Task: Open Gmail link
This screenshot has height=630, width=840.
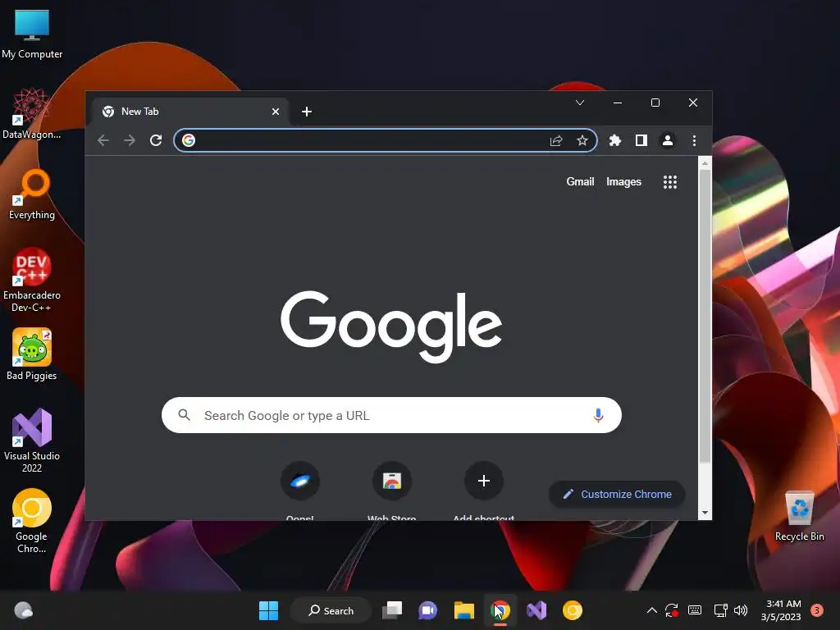Action: (x=580, y=181)
